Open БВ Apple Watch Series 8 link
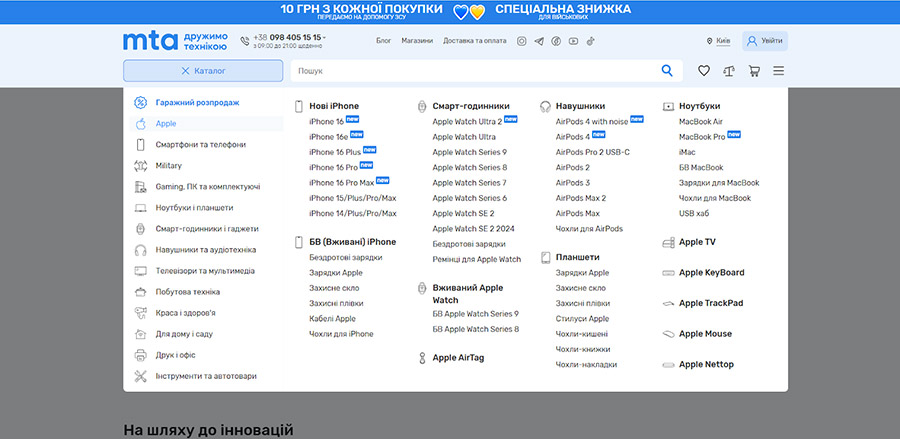 point(476,329)
